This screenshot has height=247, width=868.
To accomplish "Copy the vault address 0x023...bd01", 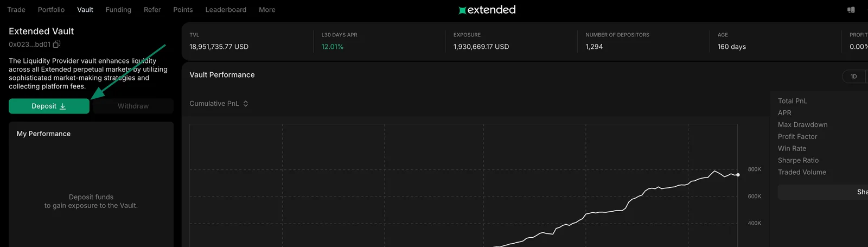I will pyautogui.click(x=56, y=45).
